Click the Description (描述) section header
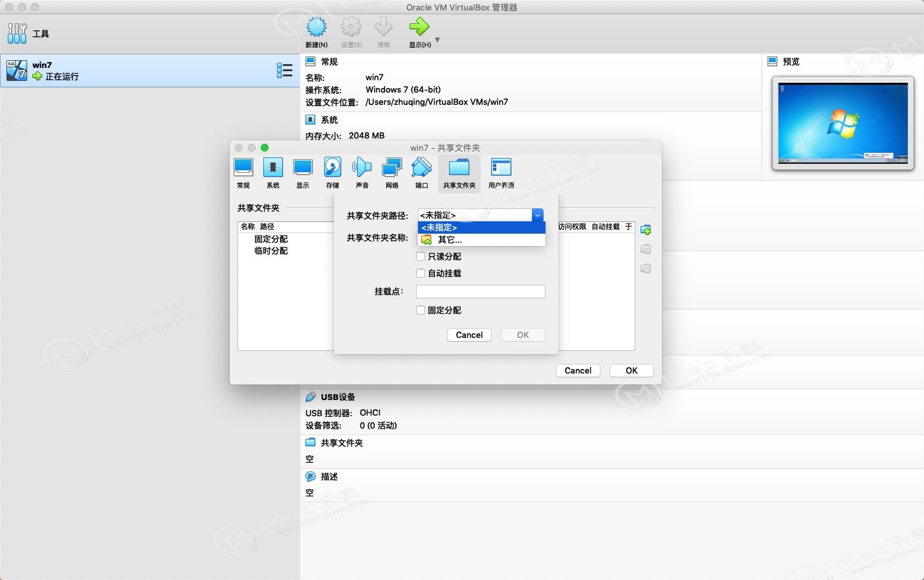This screenshot has height=580, width=924. (329, 476)
